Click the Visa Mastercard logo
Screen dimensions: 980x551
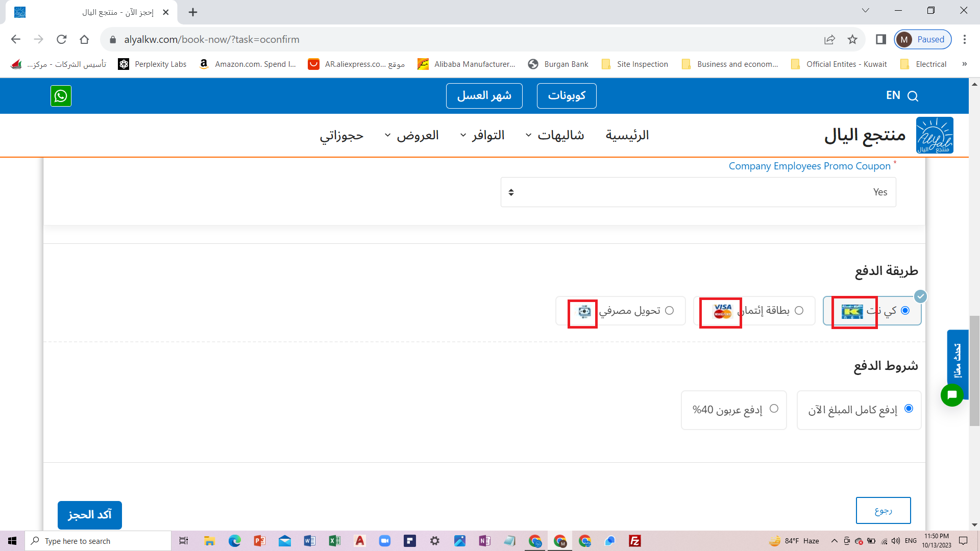[722, 311]
